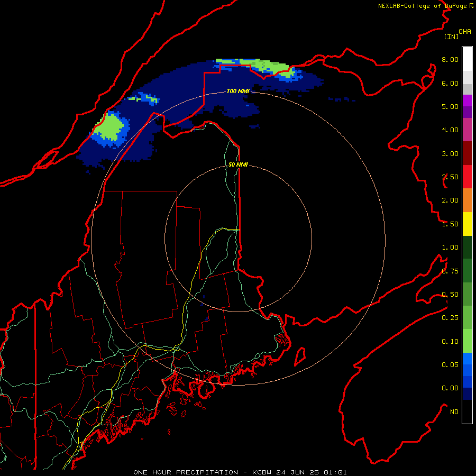This screenshot has height=476, width=476.
Task: Click the 8.00 legend value
Action: (x=450, y=59)
